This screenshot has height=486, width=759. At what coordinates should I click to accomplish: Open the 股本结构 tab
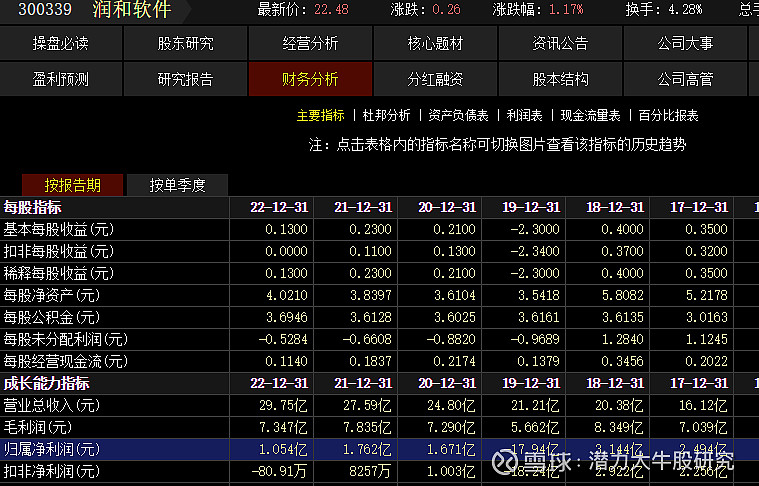pos(560,79)
